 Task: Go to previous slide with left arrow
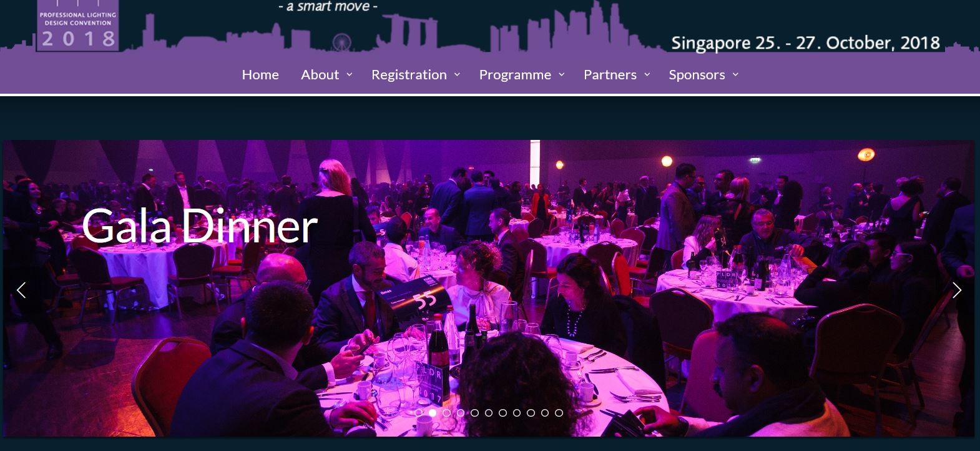21,290
